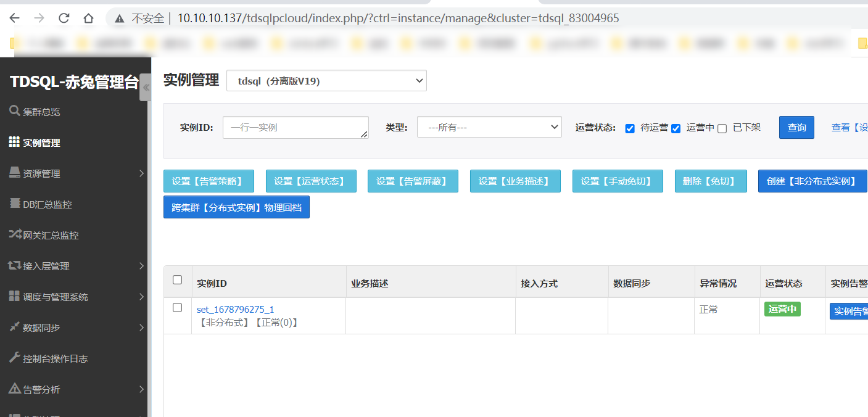Toggle 运营中 status checkbox
Image resolution: width=868 pixels, height=417 pixels.
pos(676,128)
